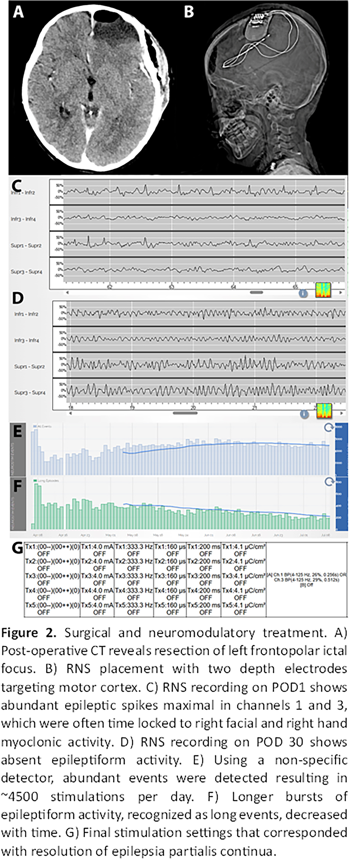Click the Tx5: 200 ms duration cell

pos(204,609)
